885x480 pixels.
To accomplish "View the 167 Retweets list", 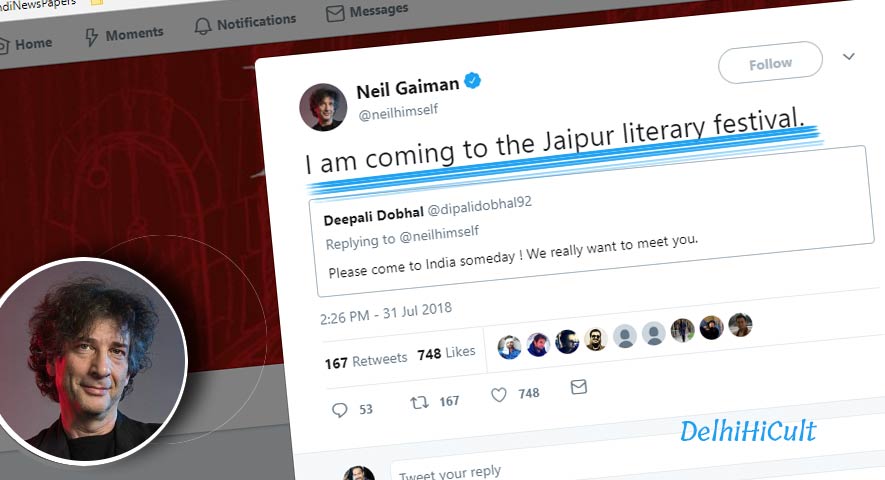I will tap(366, 360).
